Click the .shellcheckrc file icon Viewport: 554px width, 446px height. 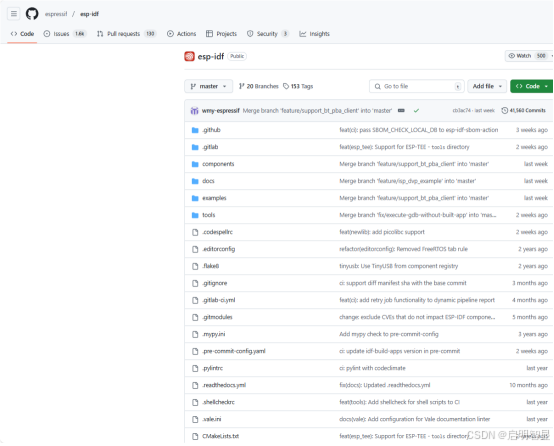click(x=195, y=402)
